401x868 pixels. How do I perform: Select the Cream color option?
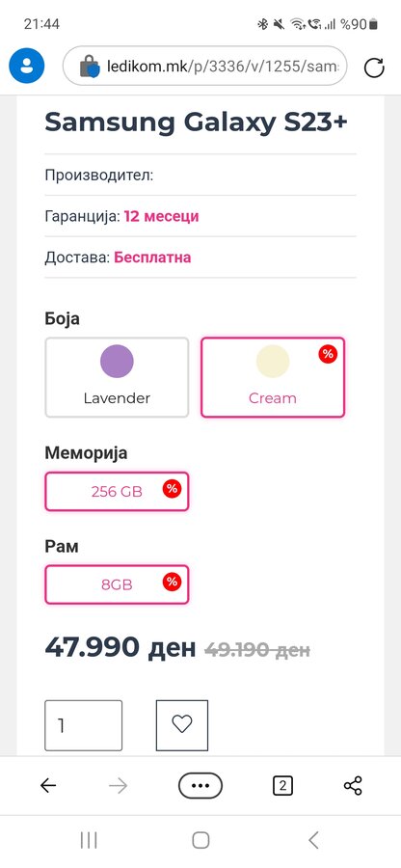pyautogui.click(x=273, y=377)
